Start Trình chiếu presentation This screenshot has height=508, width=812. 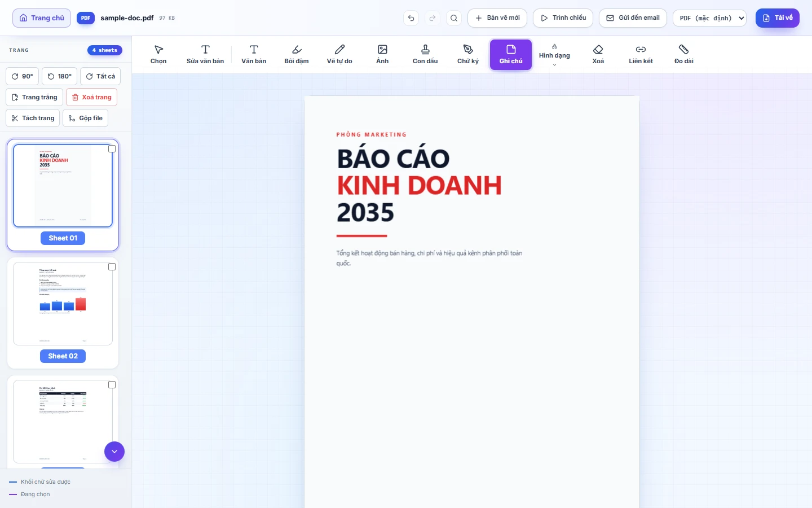point(563,18)
